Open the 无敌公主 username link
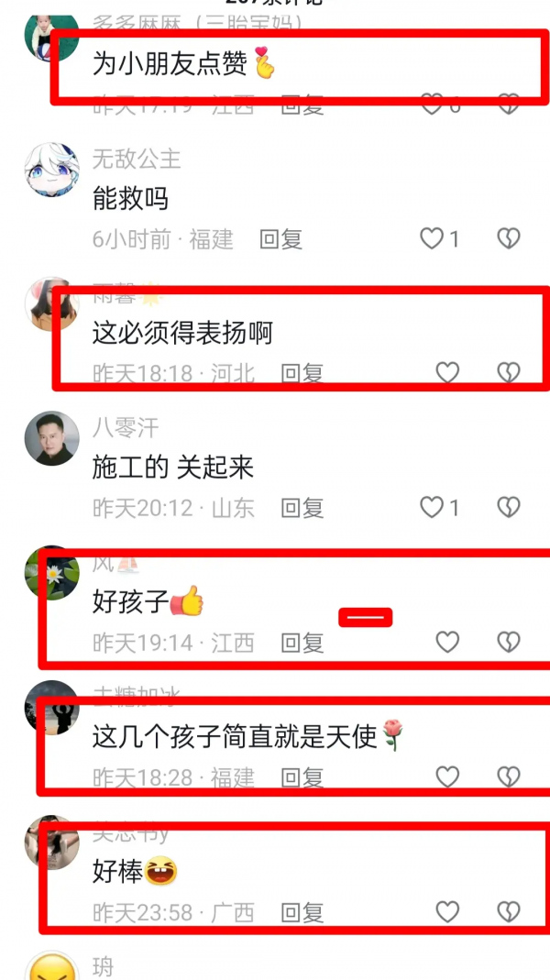The width and height of the screenshot is (550, 980). point(137,159)
